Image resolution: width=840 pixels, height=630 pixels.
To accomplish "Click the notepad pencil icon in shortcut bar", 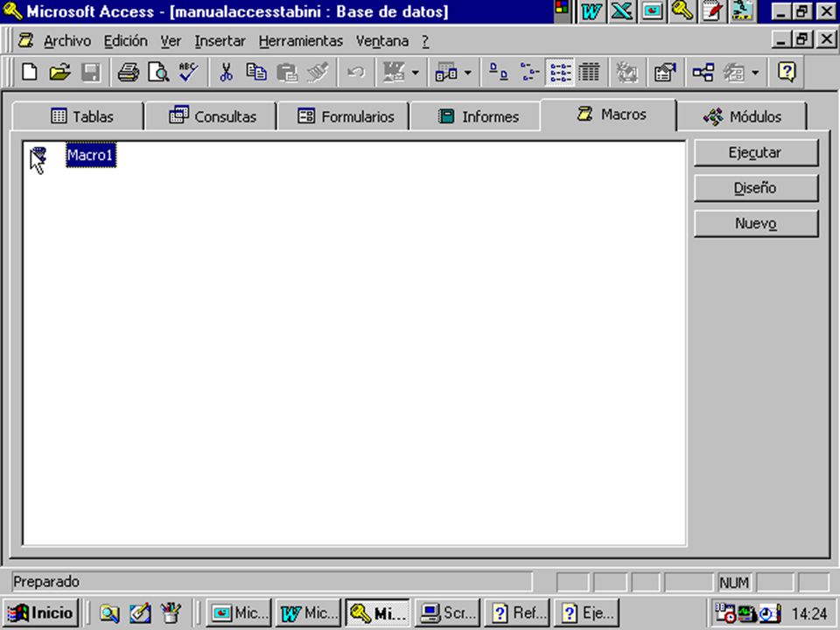I will pyautogui.click(x=712, y=11).
